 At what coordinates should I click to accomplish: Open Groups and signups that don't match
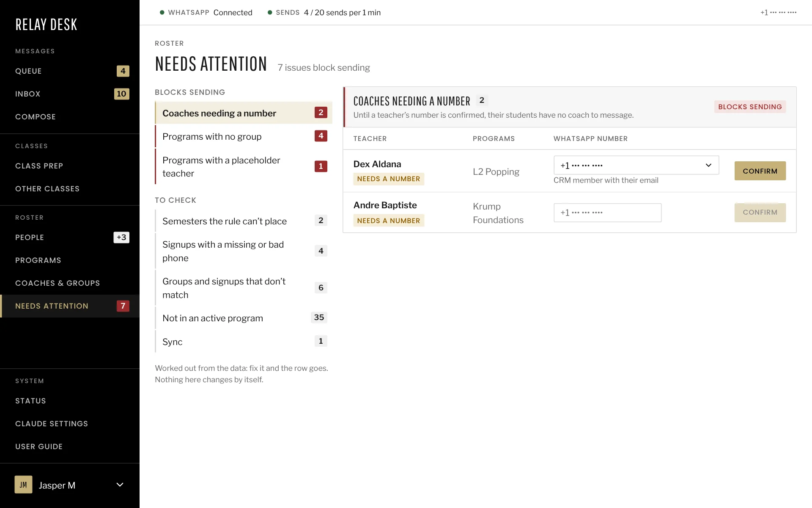tap(244, 288)
